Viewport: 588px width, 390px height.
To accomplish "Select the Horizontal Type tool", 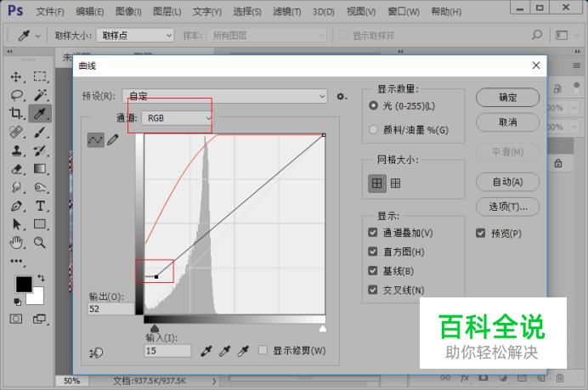I will pos(40,206).
